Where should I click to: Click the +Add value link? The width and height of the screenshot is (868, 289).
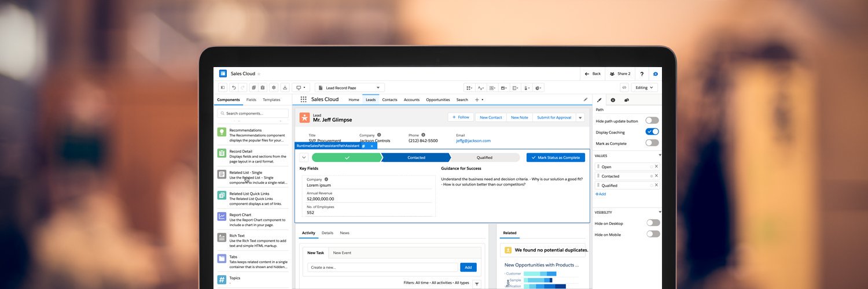point(600,194)
